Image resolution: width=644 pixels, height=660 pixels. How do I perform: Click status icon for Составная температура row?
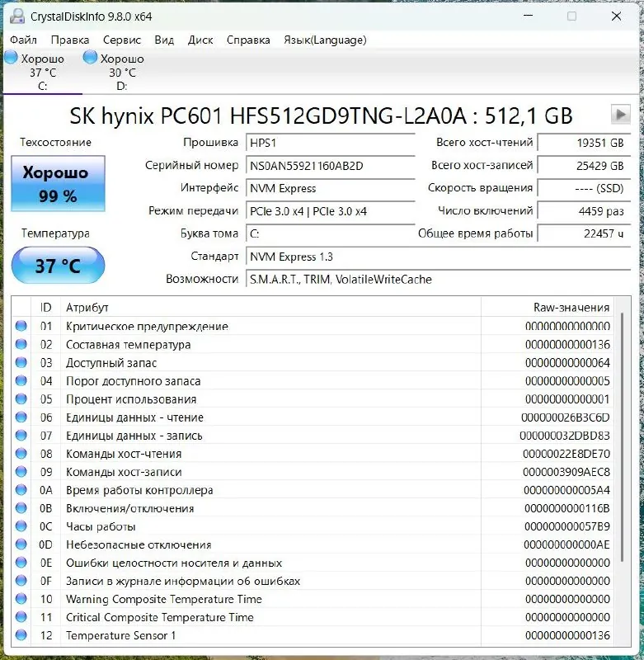click(21, 344)
